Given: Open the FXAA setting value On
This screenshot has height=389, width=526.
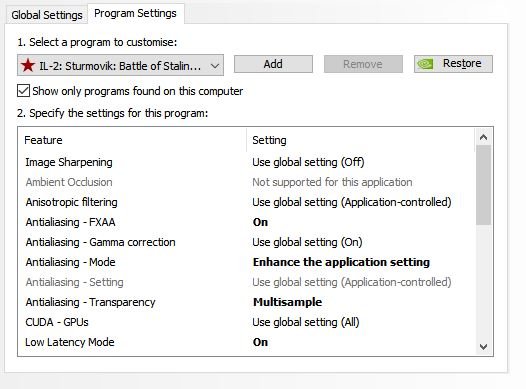Looking at the screenshot, I should [x=260, y=222].
